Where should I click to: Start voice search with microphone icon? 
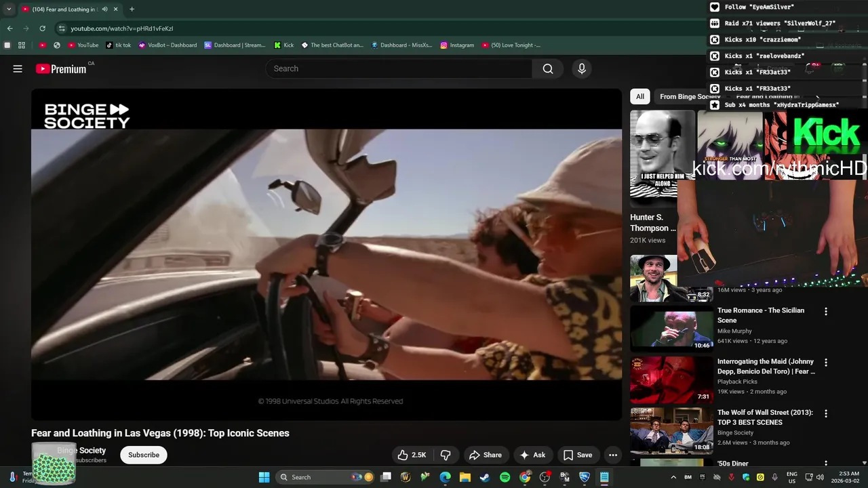(x=581, y=68)
